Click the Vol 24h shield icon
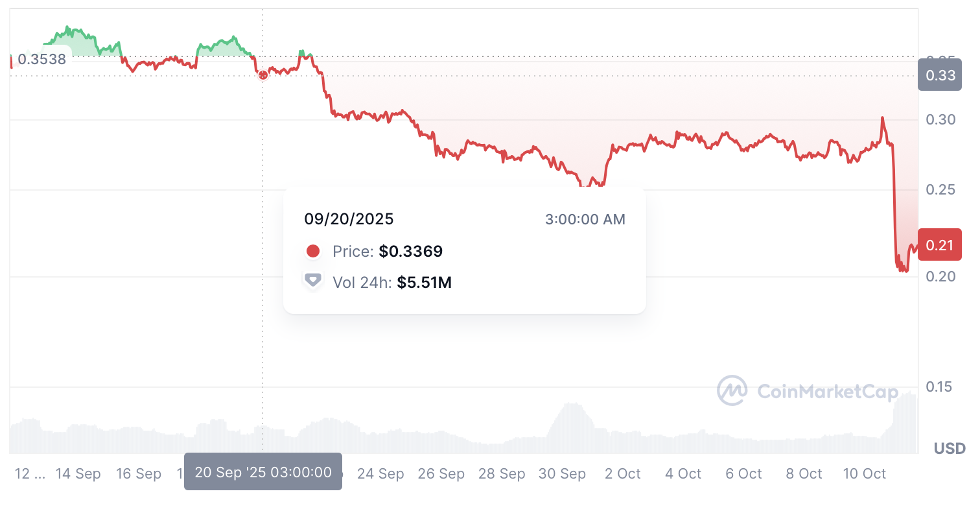Viewport: 980px width, 511px height. (x=313, y=281)
